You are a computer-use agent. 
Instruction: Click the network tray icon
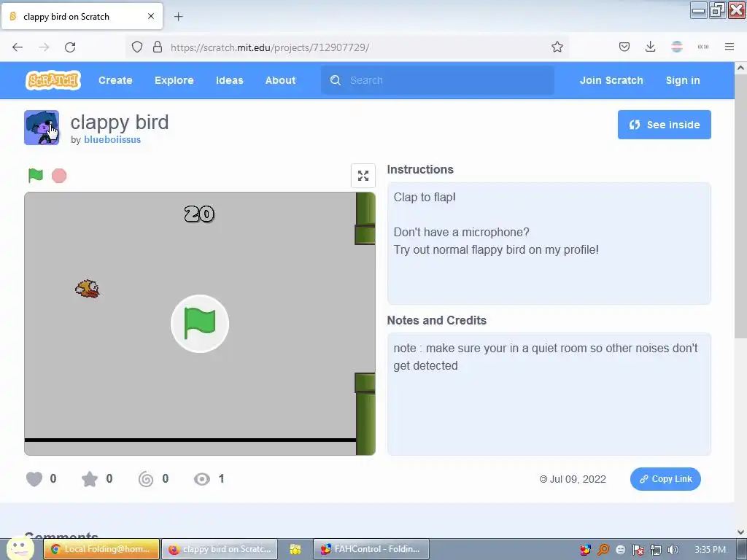coord(656,550)
